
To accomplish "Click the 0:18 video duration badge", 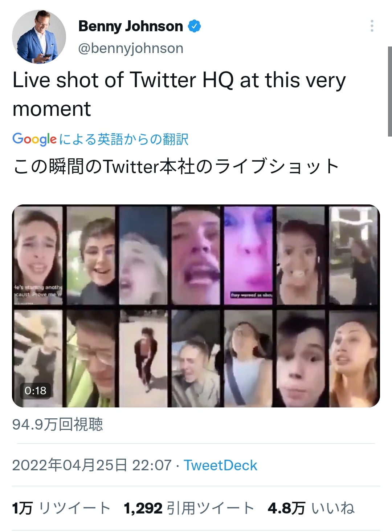I will point(36,391).
